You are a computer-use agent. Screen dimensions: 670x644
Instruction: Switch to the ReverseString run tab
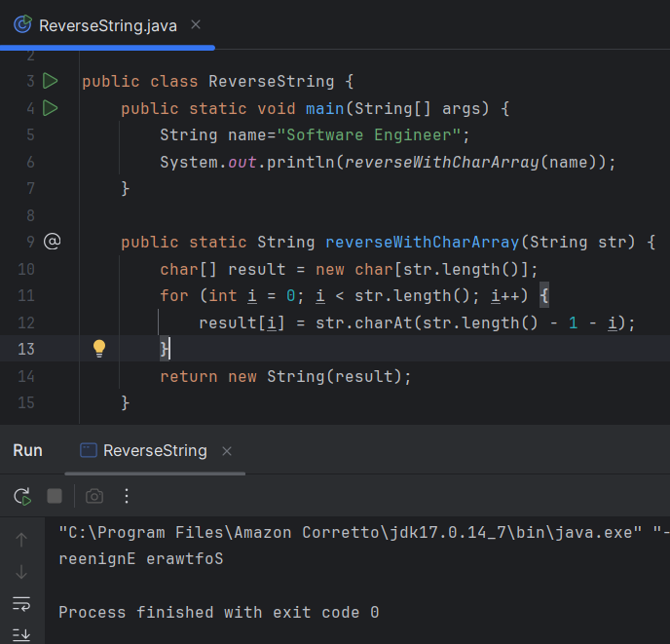(x=154, y=450)
